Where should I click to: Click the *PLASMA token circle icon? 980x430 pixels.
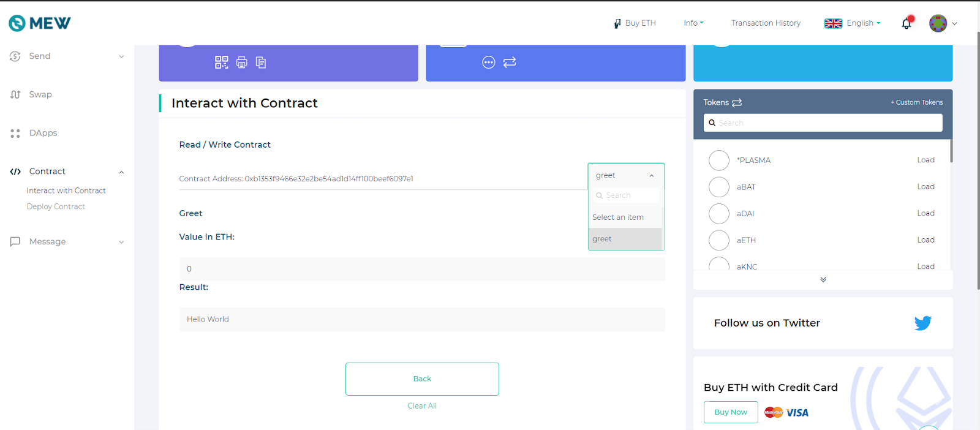[719, 160]
